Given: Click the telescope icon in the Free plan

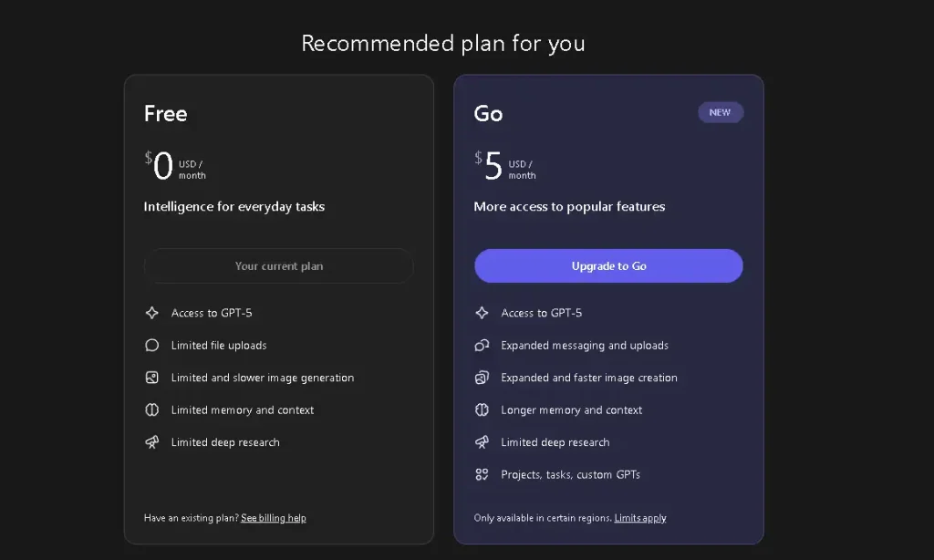Looking at the screenshot, I should [152, 442].
